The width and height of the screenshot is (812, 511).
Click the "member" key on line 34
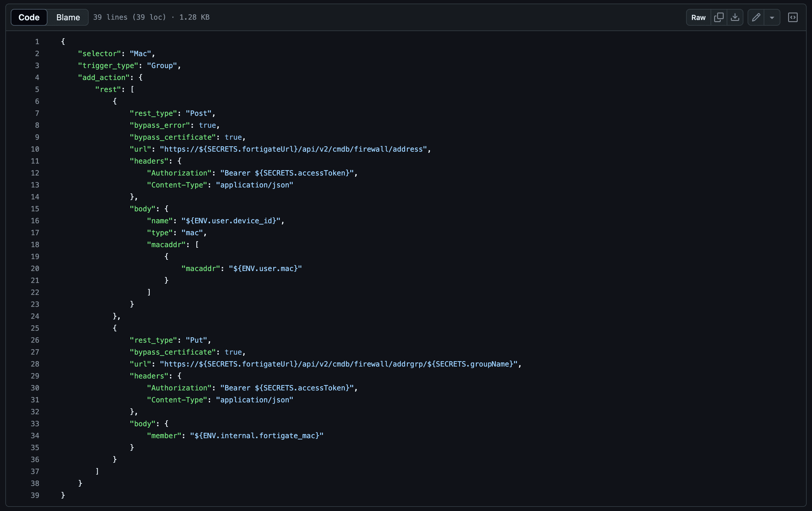164,435
